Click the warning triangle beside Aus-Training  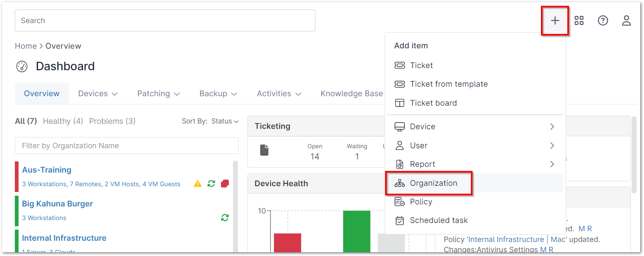point(197,184)
